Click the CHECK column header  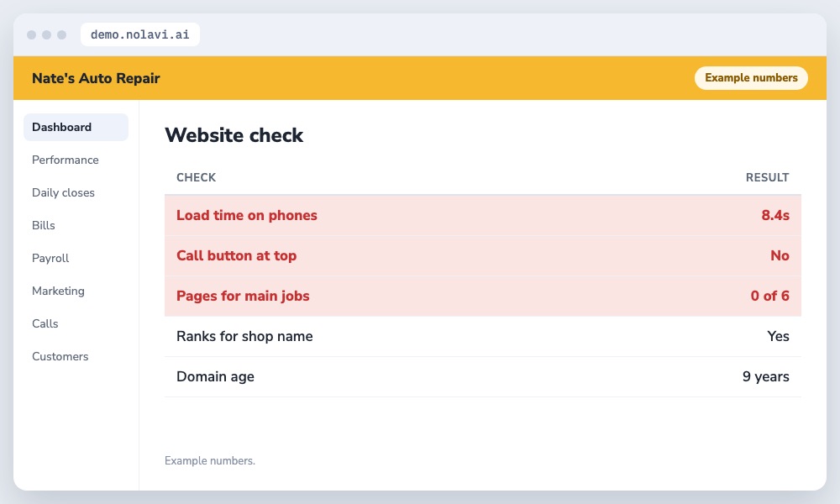pyautogui.click(x=196, y=177)
